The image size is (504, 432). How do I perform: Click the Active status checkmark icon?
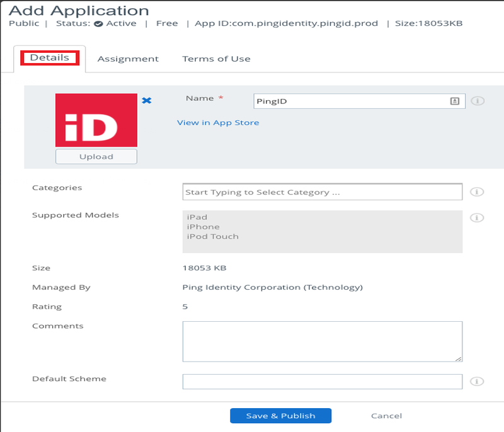(x=98, y=24)
